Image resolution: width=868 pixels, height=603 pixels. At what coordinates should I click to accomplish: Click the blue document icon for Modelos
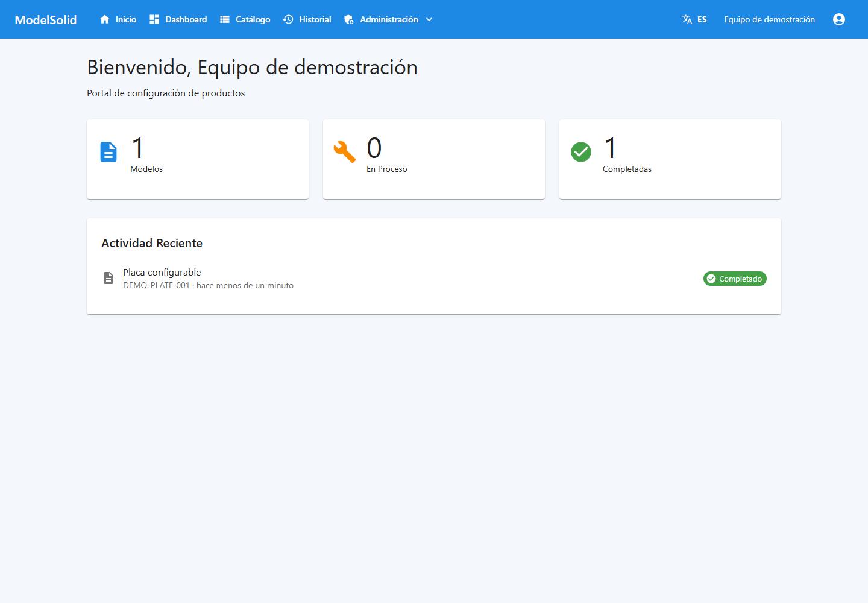(x=108, y=152)
